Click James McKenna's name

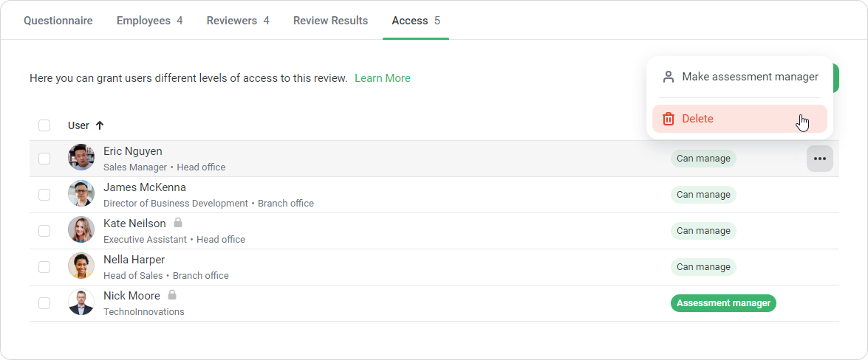click(145, 187)
